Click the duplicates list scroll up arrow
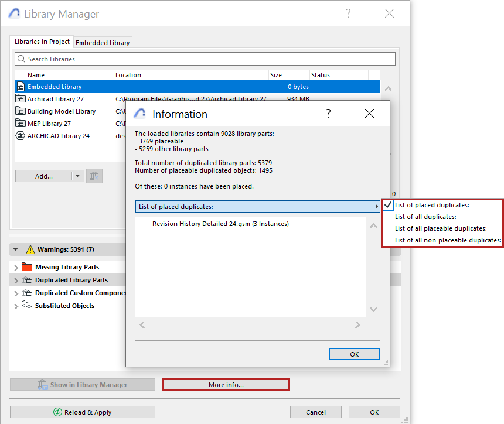Image resolution: width=504 pixels, height=424 pixels. click(373, 226)
